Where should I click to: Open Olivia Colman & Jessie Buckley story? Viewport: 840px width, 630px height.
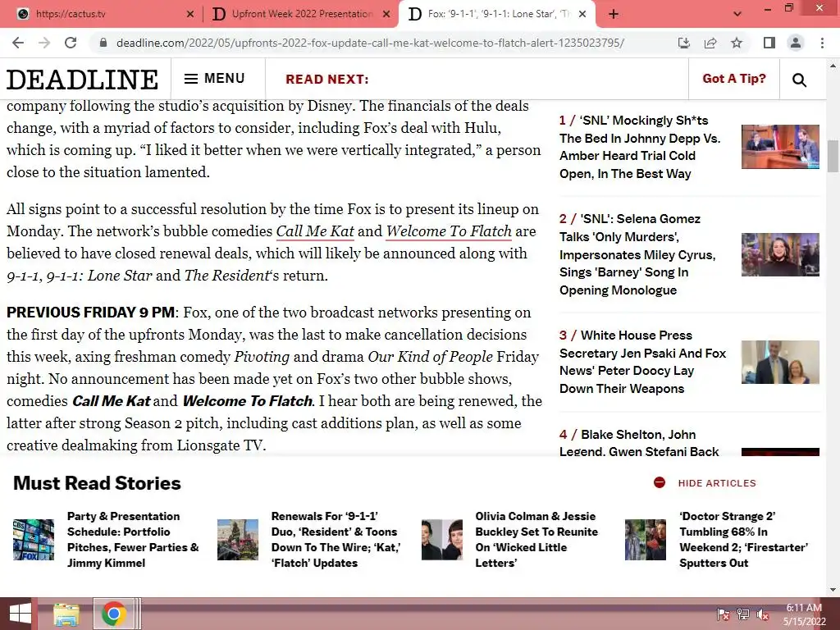[536, 540]
